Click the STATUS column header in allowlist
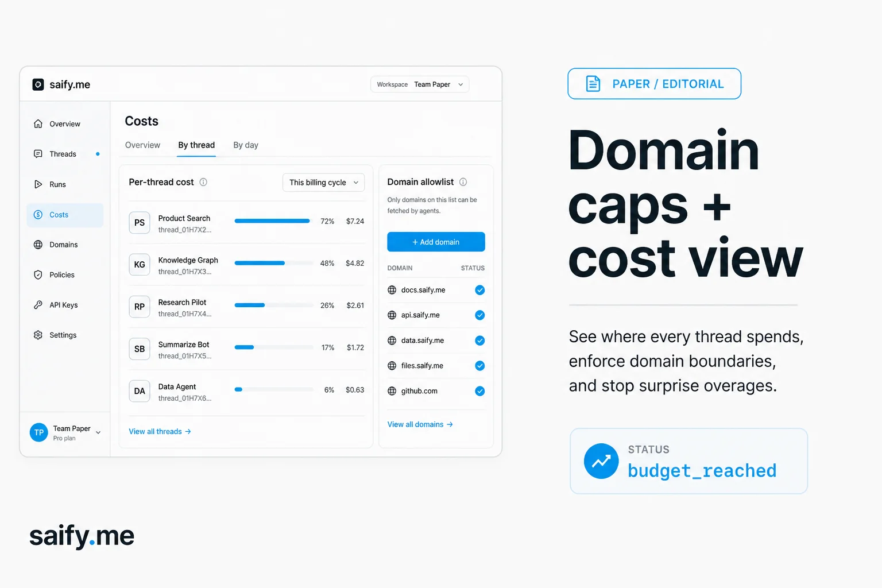This screenshot has height=588, width=882. pos(473,268)
